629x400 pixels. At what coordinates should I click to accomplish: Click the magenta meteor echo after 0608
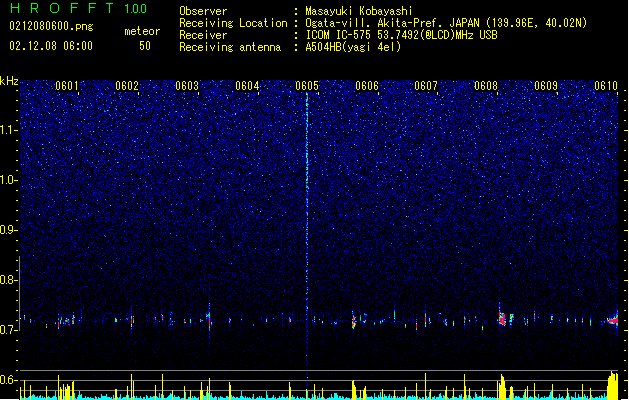click(x=502, y=319)
